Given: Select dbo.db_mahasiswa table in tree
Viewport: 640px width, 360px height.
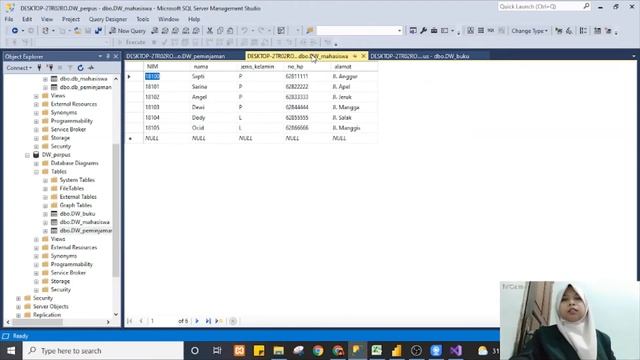Looking at the screenshot, I should point(83,79).
